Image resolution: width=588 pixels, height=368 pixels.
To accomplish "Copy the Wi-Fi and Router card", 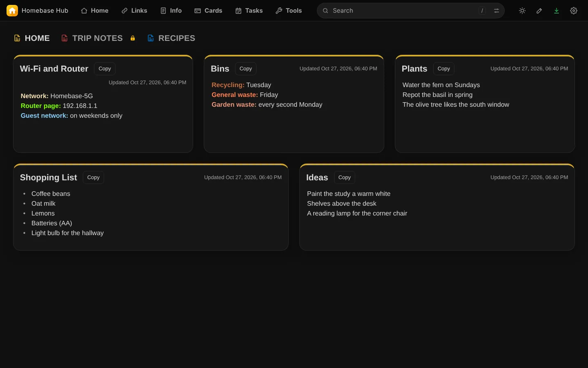I will pyautogui.click(x=105, y=69).
